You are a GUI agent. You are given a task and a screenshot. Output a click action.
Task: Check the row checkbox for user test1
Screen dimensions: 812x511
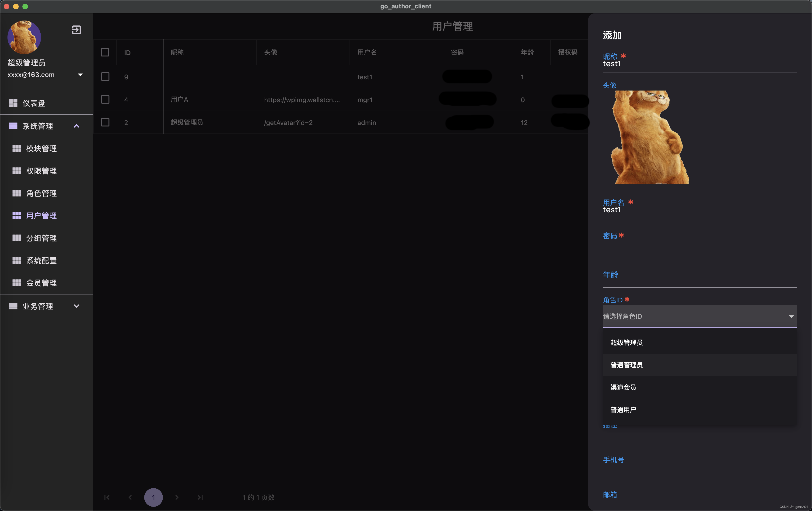coord(105,77)
